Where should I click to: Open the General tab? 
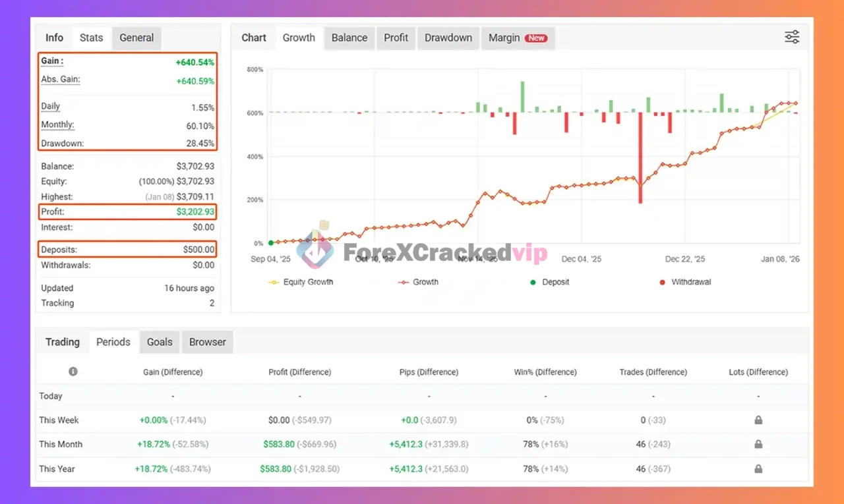pyautogui.click(x=136, y=38)
